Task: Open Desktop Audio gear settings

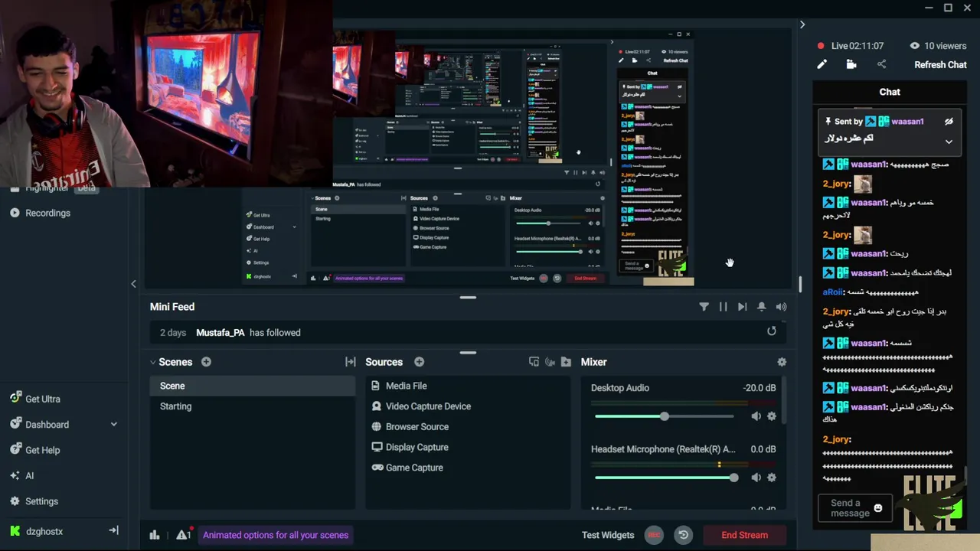Action: click(771, 416)
